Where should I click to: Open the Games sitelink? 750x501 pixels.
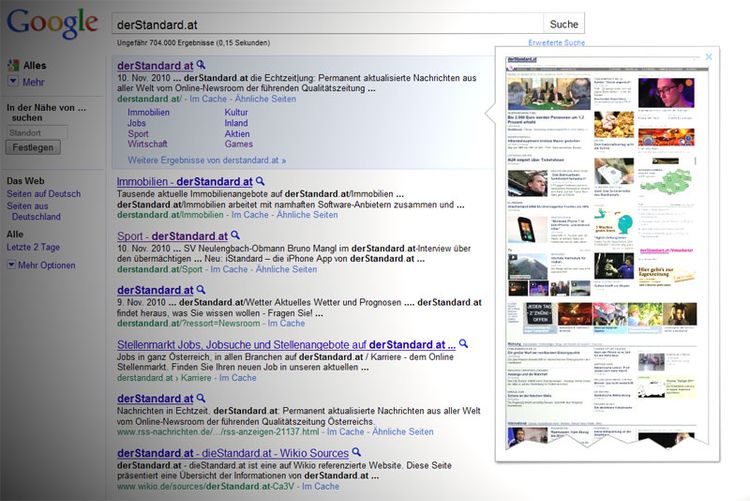[239, 144]
